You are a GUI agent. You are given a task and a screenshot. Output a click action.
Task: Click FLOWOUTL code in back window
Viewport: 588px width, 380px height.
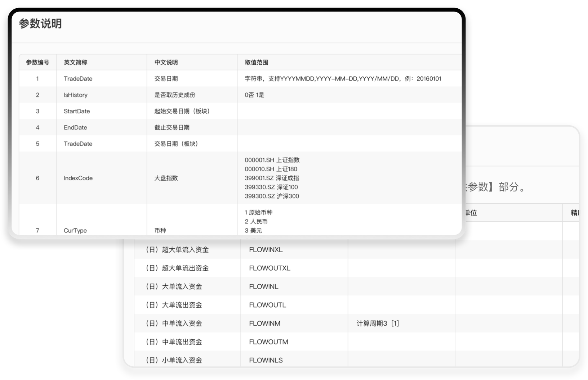click(267, 305)
